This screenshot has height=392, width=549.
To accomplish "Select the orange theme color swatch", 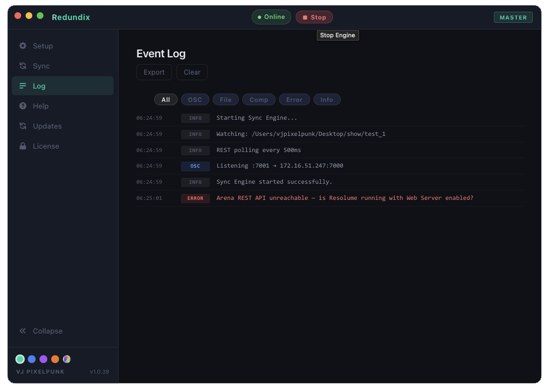I will pos(55,359).
